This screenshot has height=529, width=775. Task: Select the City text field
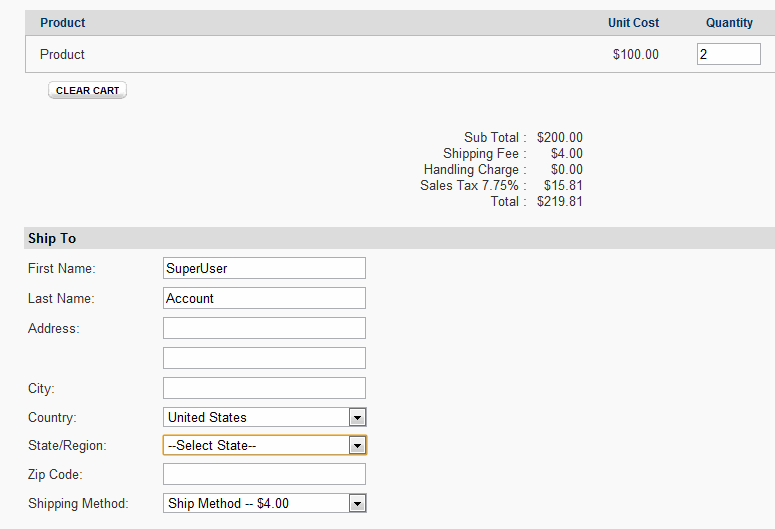tap(264, 388)
